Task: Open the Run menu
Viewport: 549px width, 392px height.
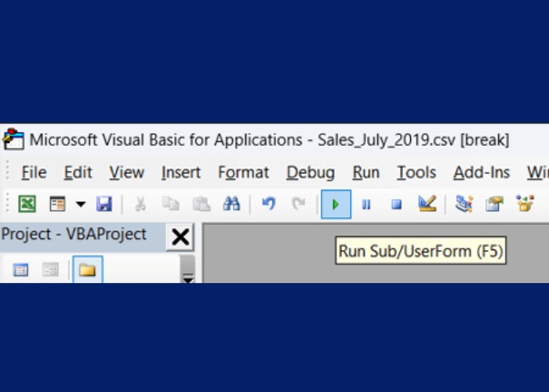Action: pos(366,172)
